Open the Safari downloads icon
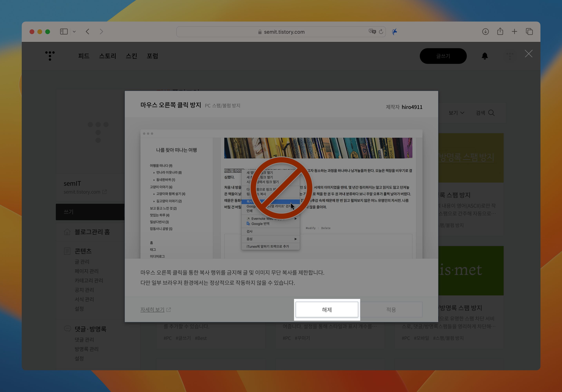 pyautogui.click(x=485, y=32)
